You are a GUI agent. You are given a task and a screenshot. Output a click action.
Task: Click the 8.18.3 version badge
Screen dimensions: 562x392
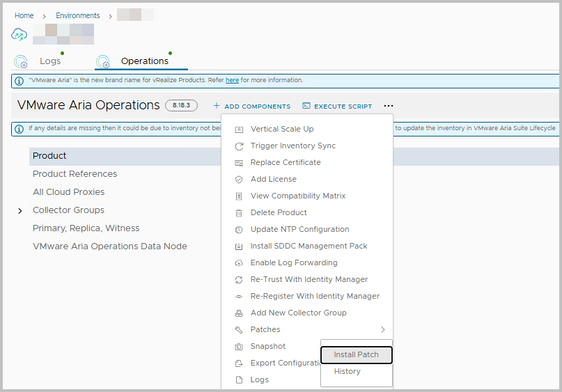(x=181, y=106)
